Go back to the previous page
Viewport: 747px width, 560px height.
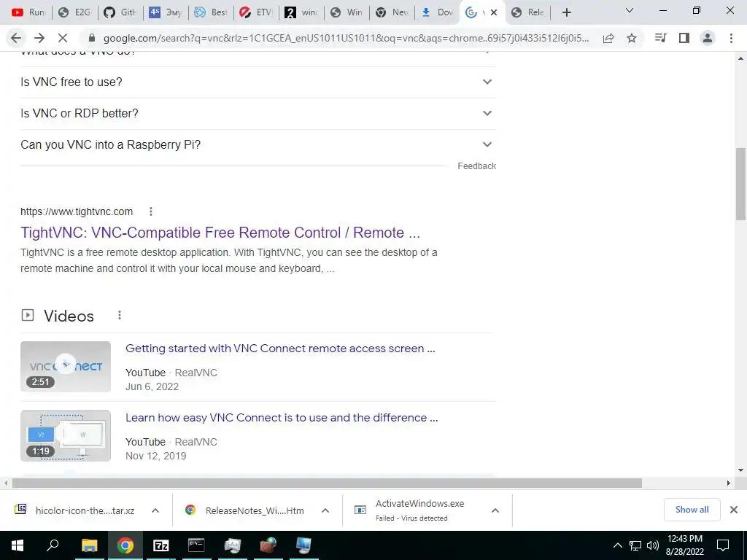click(16, 38)
